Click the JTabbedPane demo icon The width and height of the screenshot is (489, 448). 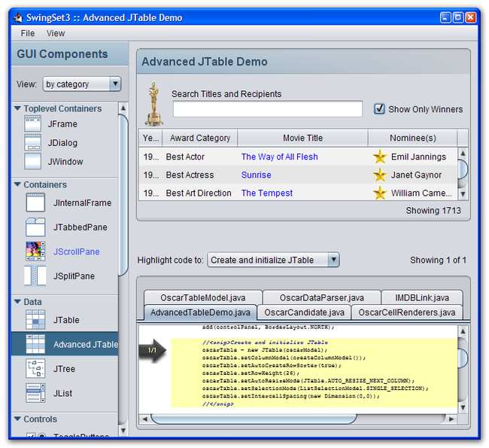coord(35,227)
